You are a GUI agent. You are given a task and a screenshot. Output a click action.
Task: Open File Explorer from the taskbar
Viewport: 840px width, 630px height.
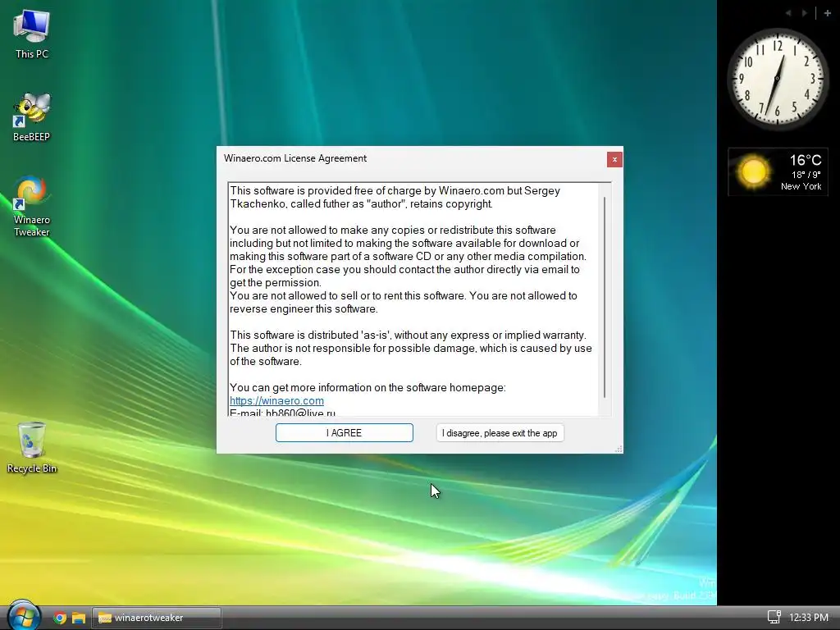[x=79, y=618]
